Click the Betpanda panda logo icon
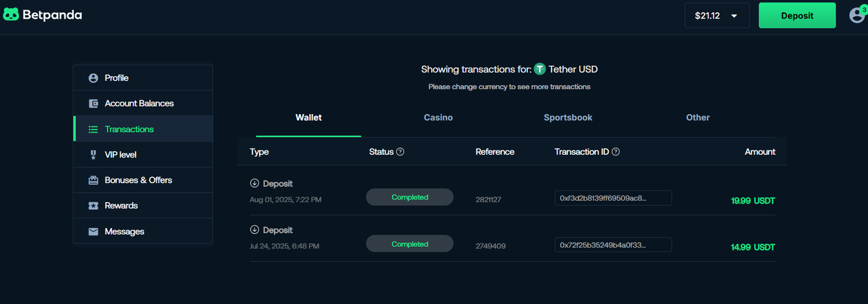The image size is (868, 304). (12, 14)
